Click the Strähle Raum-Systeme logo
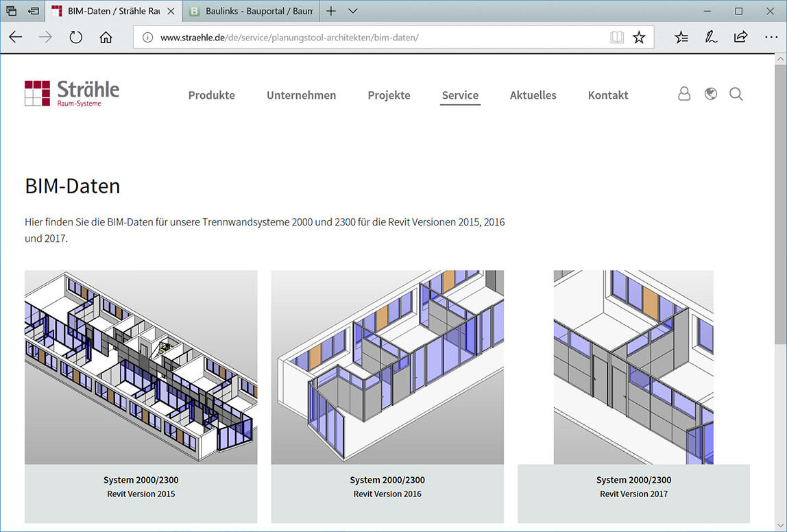Image resolution: width=787 pixels, height=532 pixels. point(72,93)
